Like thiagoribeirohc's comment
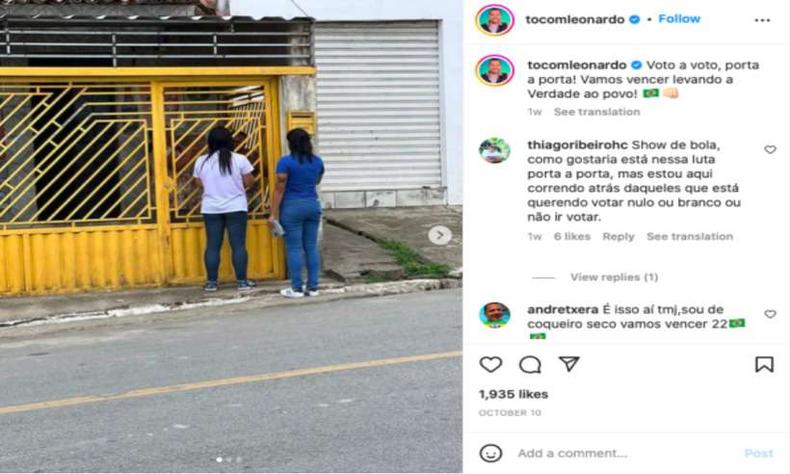 point(770,150)
